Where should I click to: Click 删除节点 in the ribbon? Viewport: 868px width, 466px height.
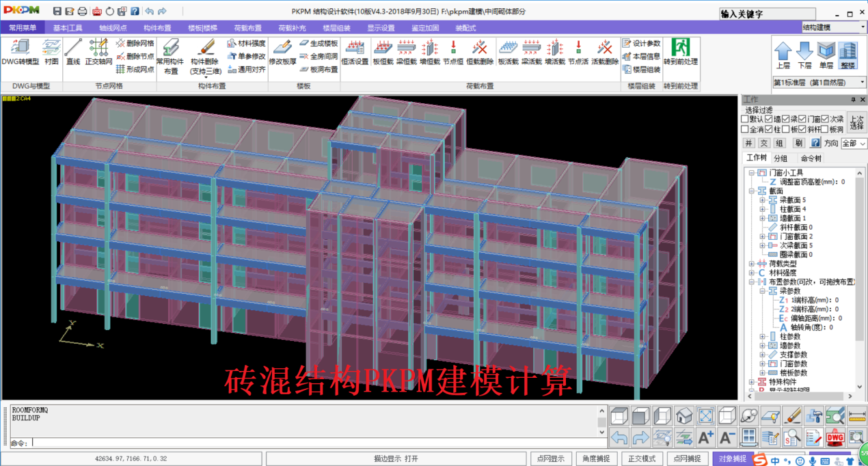coord(135,56)
